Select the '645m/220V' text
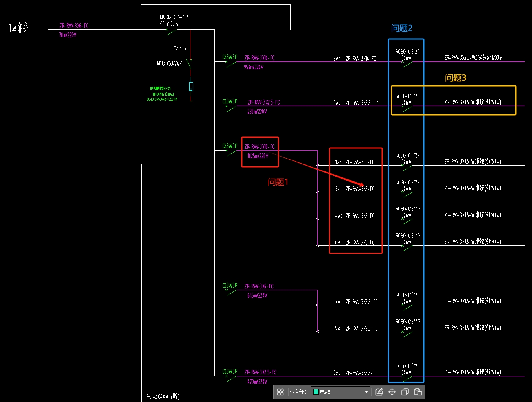This screenshot has width=532, height=402. click(257, 296)
